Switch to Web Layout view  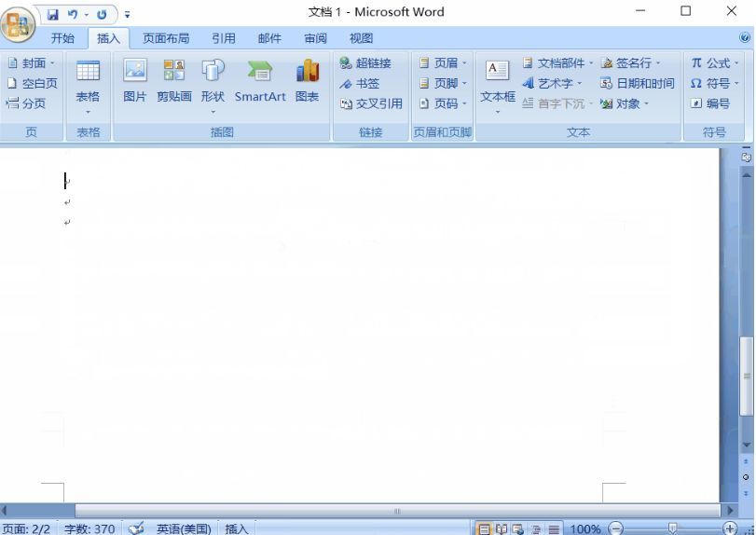(x=518, y=529)
